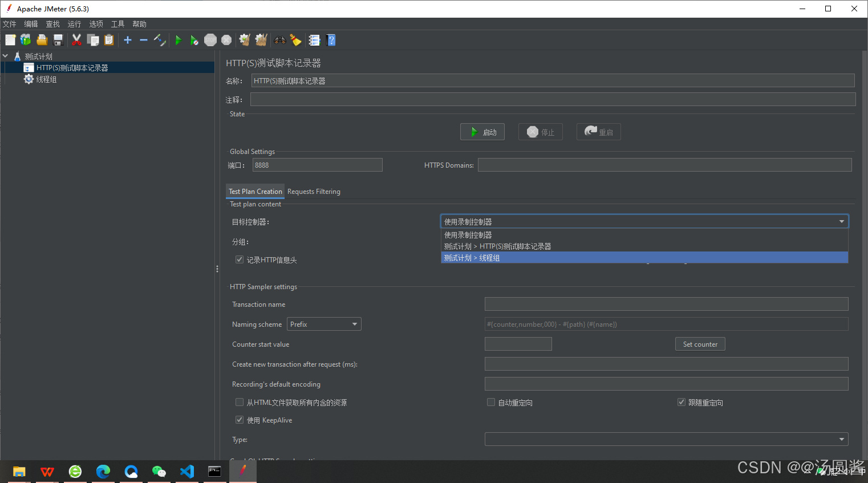The image size is (868, 483).
Task: Click the Transaction name input field
Action: click(x=666, y=304)
